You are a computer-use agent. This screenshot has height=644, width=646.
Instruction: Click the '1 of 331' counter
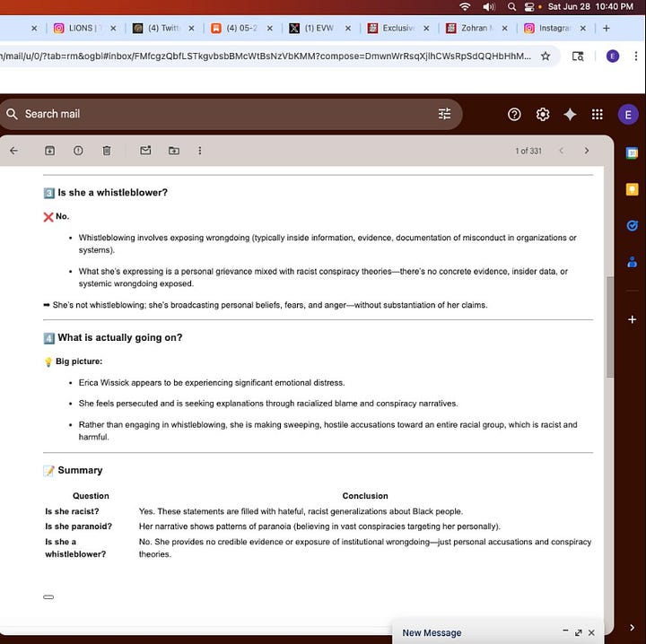point(528,151)
